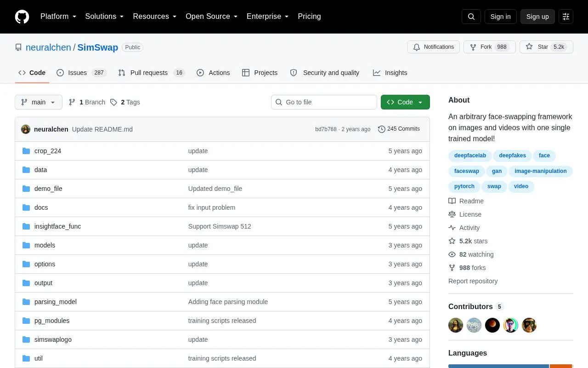This screenshot has width=588, height=368.
Task: Open the crop_224 folder
Action: pos(48,151)
